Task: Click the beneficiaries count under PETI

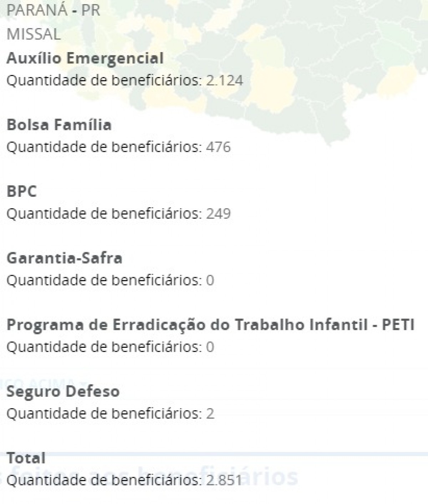Action: tap(110, 347)
